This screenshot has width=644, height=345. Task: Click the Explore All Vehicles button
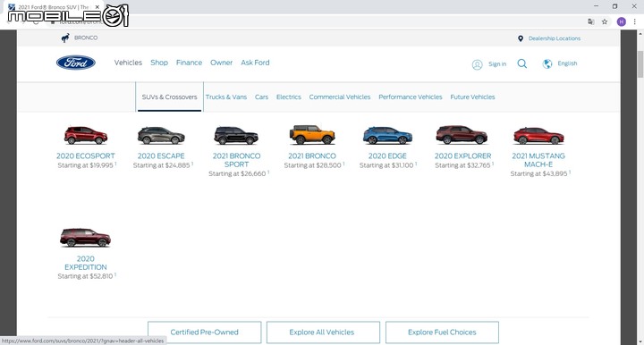point(323,332)
